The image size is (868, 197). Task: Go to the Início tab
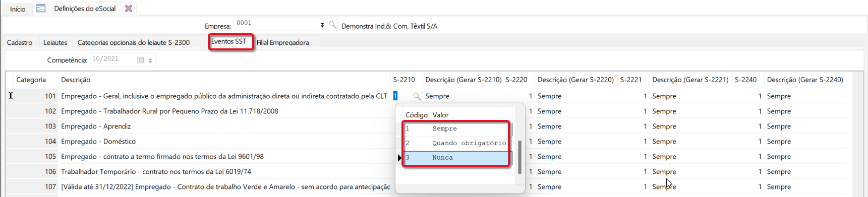click(18, 9)
